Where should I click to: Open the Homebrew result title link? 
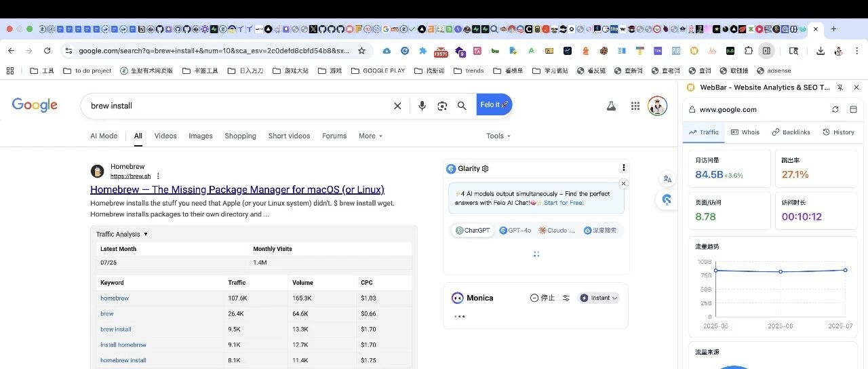pyautogui.click(x=237, y=189)
